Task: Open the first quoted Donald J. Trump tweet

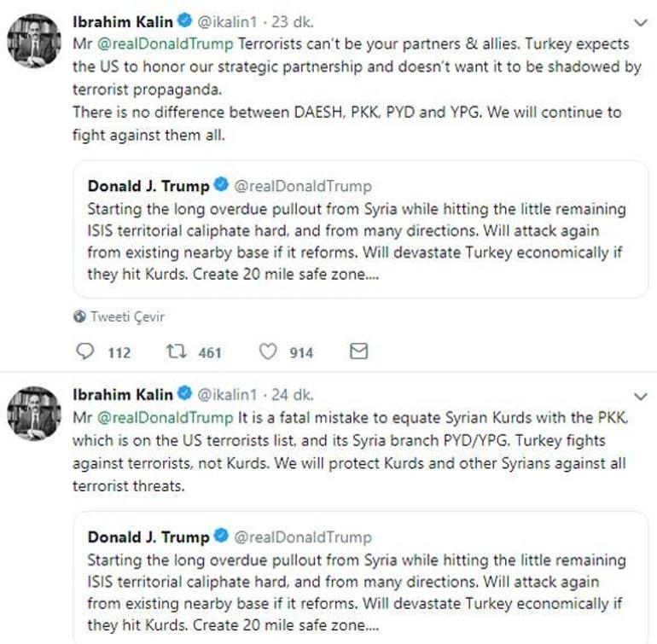Action: pyautogui.click(x=361, y=229)
